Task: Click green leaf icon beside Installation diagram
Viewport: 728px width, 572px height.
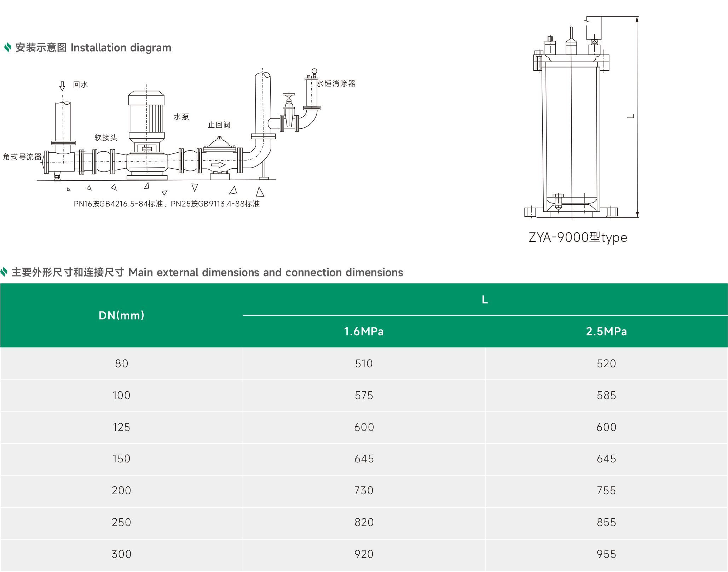Action: click(x=7, y=47)
